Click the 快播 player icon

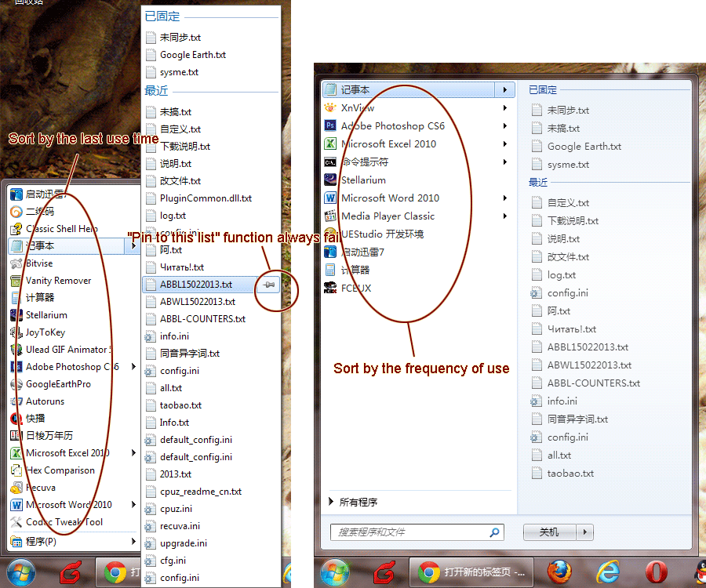point(16,419)
